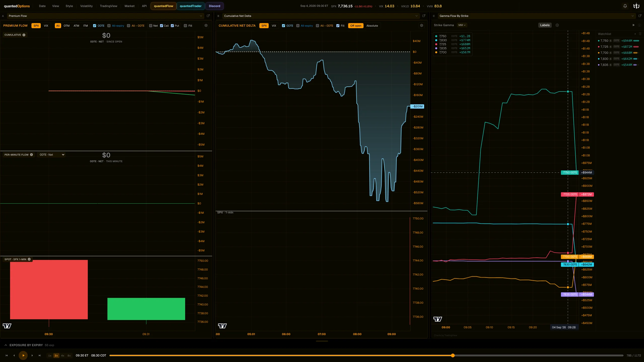644x362 pixels.
Task: Enable All-expiry checkbox in Premium Flow
Action: [109, 26]
